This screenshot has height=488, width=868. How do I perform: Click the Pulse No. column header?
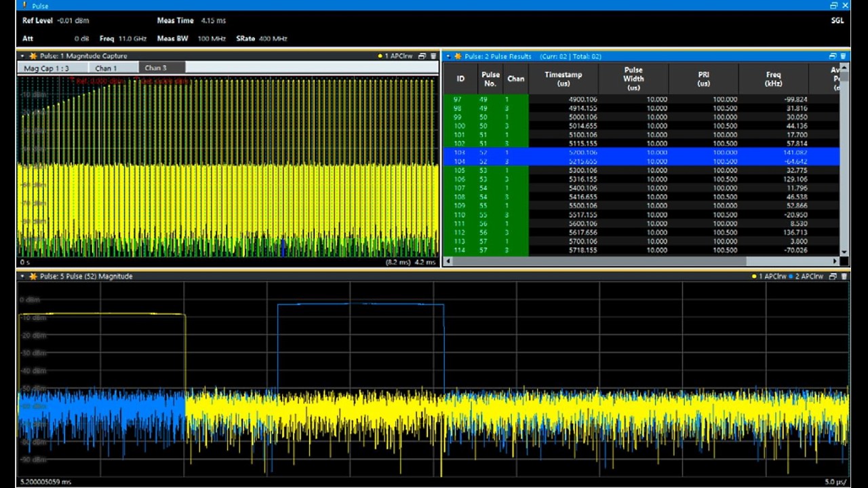tap(490, 79)
